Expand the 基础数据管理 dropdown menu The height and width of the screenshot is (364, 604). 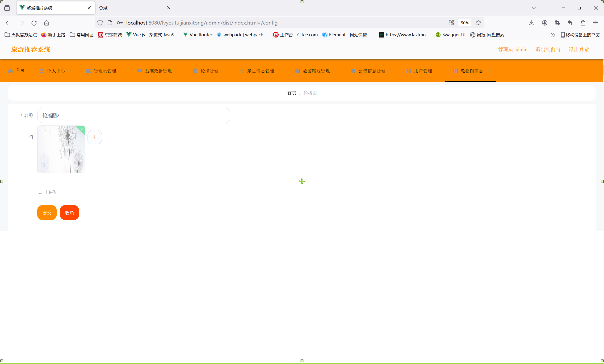(158, 71)
